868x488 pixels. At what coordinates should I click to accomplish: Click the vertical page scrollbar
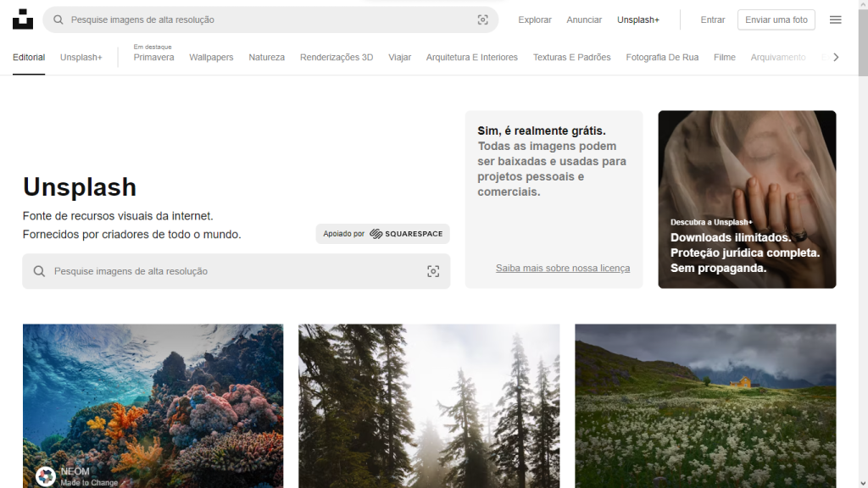pyautogui.click(x=862, y=254)
